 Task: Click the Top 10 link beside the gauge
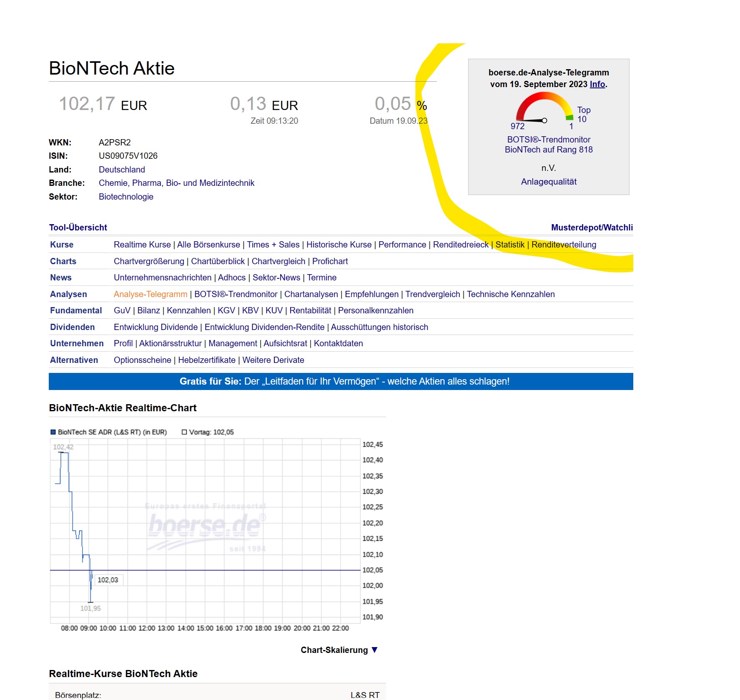(x=584, y=115)
